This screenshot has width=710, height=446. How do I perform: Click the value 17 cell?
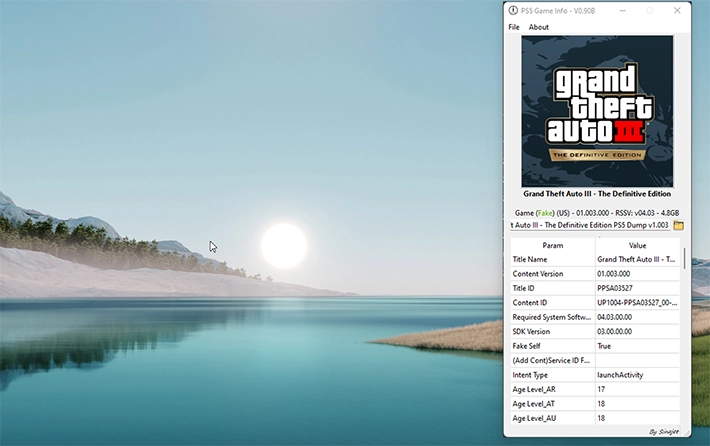point(637,389)
